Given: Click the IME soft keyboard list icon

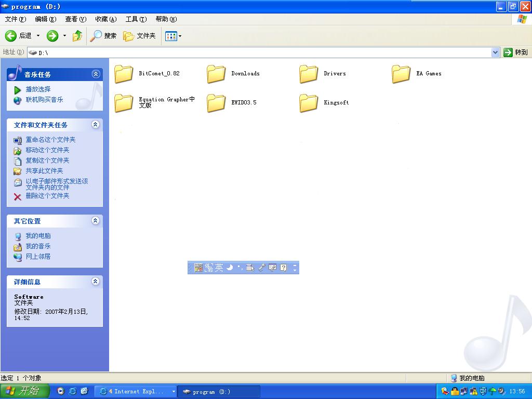Looking at the screenshot, I should (250, 268).
